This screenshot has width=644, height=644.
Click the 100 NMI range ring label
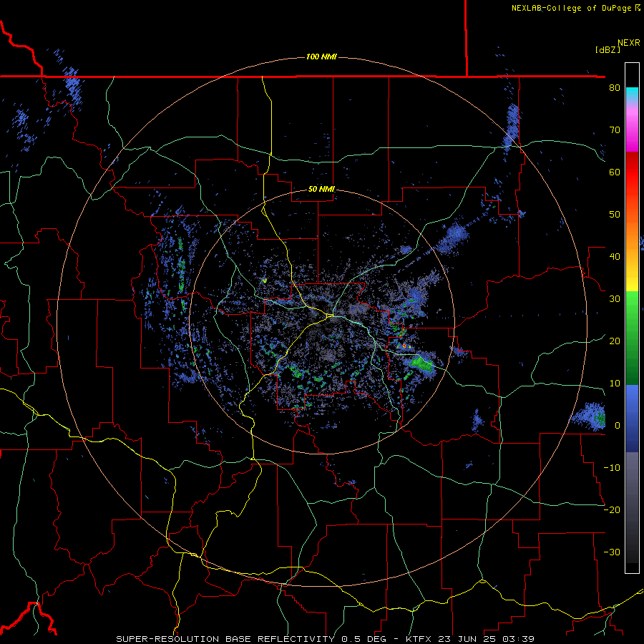click(321, 57)
